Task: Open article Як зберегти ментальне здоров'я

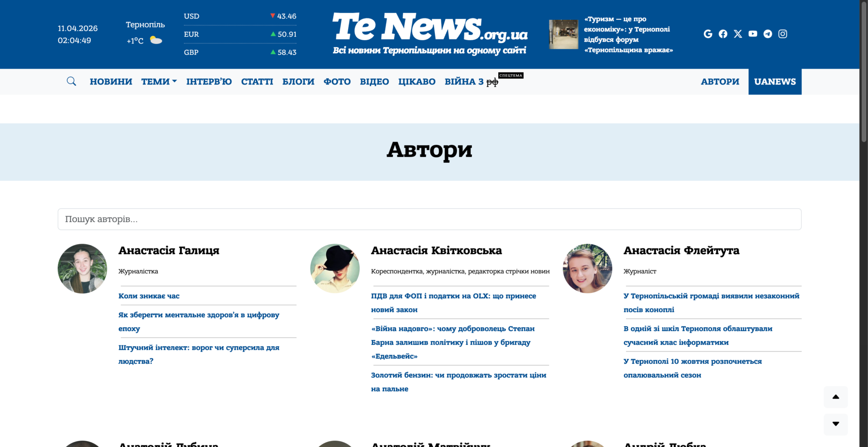Action: click(x=199, y=322)
